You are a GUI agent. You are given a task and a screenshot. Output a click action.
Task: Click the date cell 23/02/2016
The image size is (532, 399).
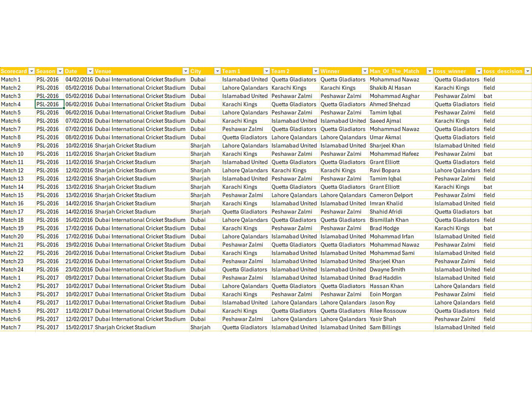click(x=79, y=269)
